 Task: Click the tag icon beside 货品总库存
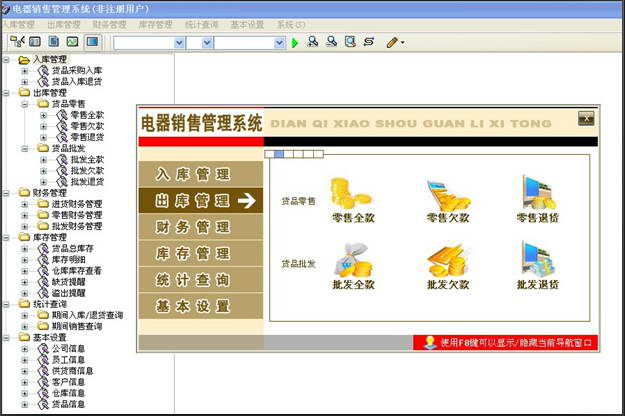coord(43,249)
